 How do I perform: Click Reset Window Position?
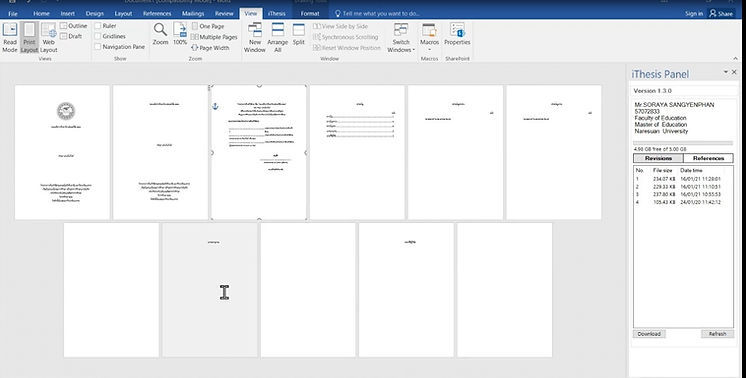click(347, 48)
